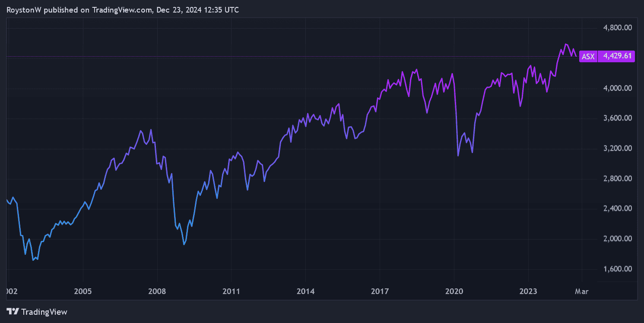Click the 2020 label on time axis
The image size is (644, 323).
point(454,291)
